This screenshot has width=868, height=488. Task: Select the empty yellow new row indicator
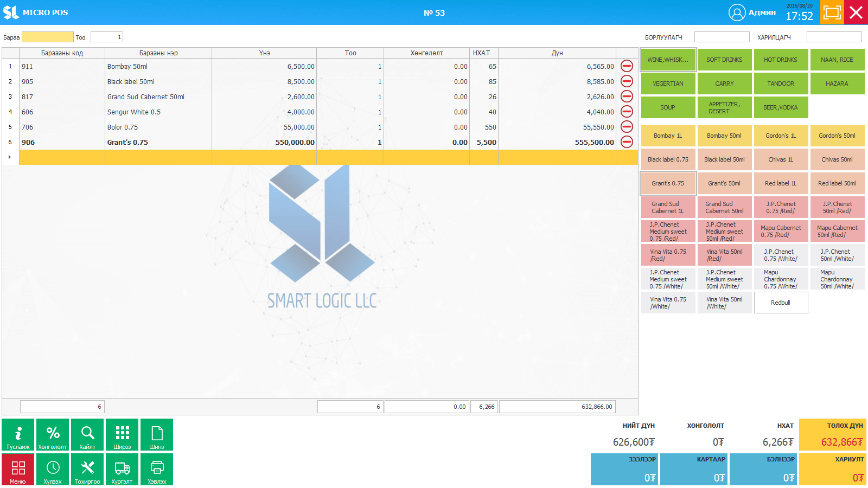click(x=10, y=157)
